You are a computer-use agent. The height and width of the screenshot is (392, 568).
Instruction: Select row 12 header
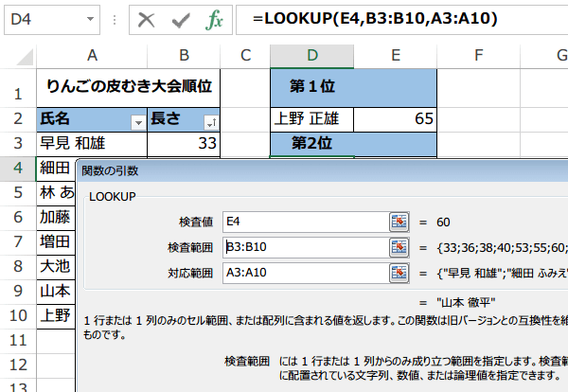coord(18,365)
